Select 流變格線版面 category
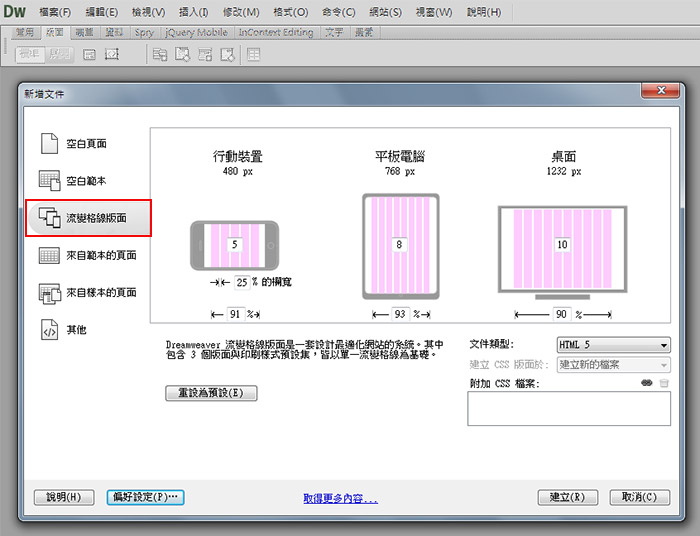This screenshot has height=536, width=700. [89, 218]
